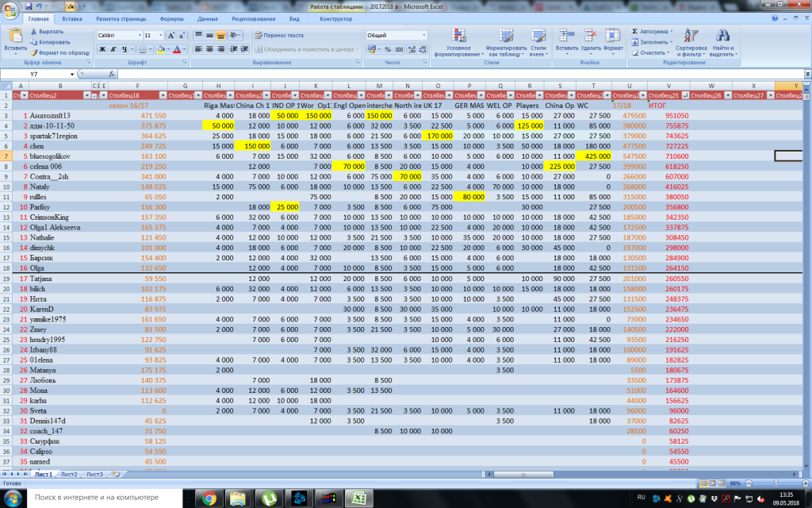Toggle bold formatting (Ж)
Image resolution: width=812 pixels, height=508 pixels.
[102, 49]
